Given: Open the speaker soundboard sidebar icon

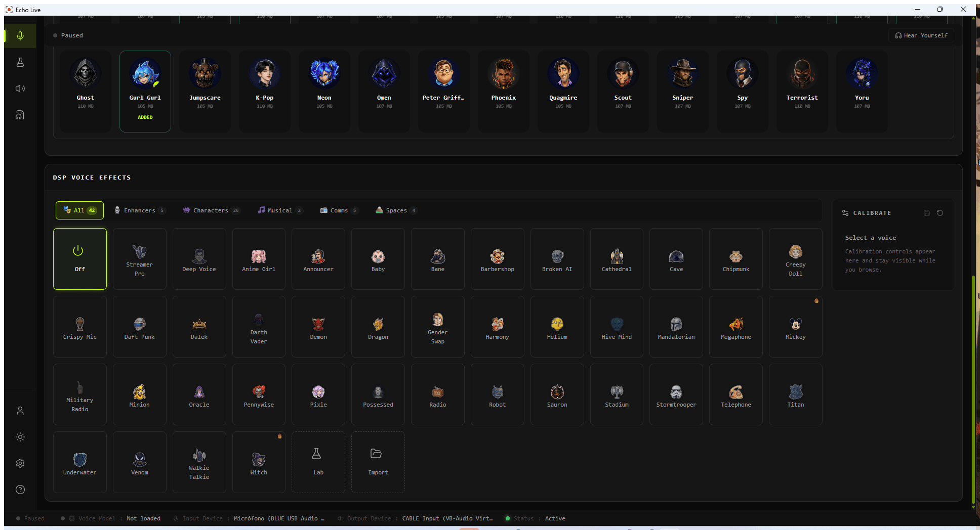Looking at the screenshot, I should [x=20, y=89].
